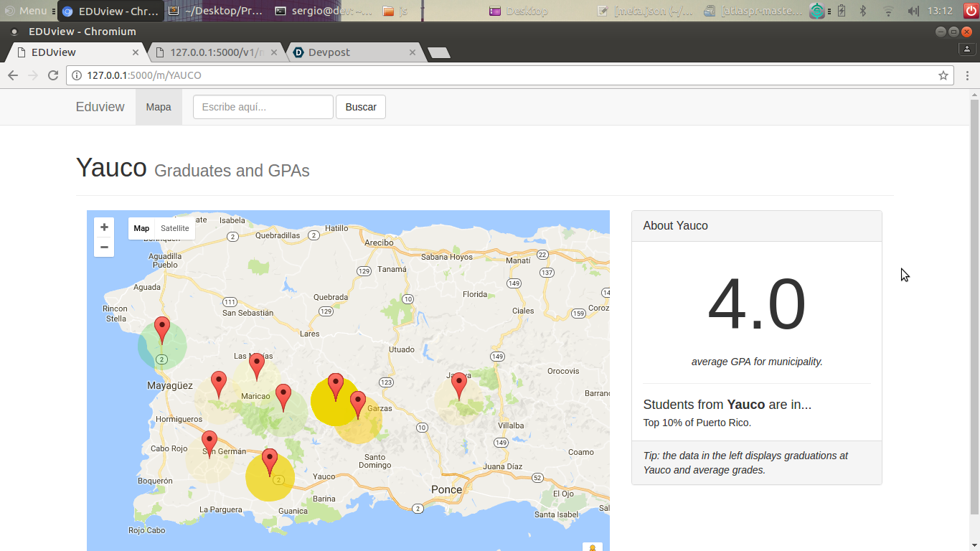Click the page vertical scrollbar
This screenshot has width=980, height=551.
click(974, 307)
